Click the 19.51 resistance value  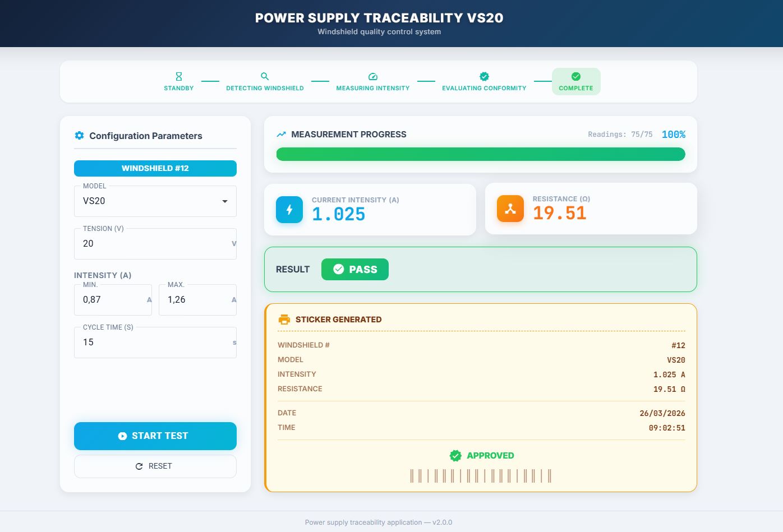[560, 213]
